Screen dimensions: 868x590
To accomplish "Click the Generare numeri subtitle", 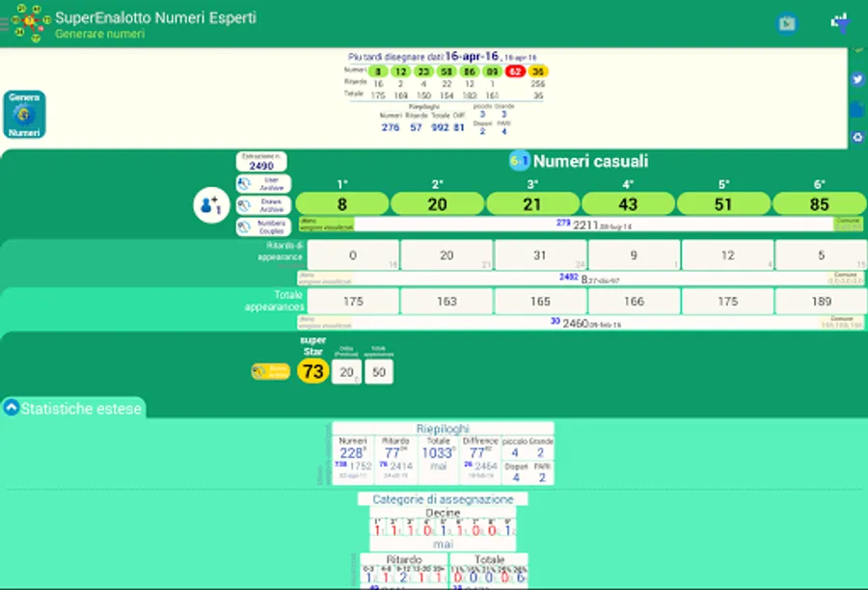I will (99, 34).
